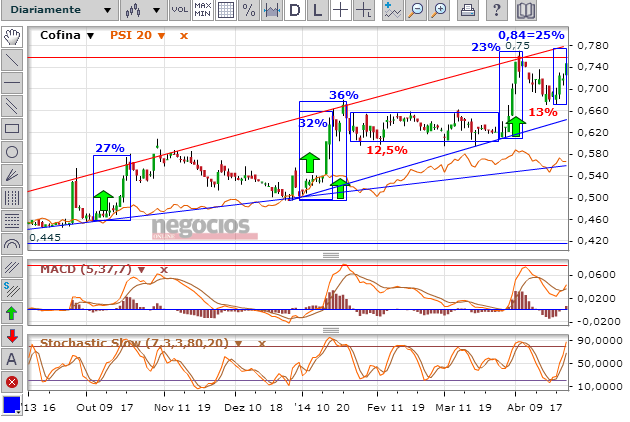This screenshot has height=422, width=630.
Task: Remove the Stochastic Slow indicator panel
Action: coord(262,344)
